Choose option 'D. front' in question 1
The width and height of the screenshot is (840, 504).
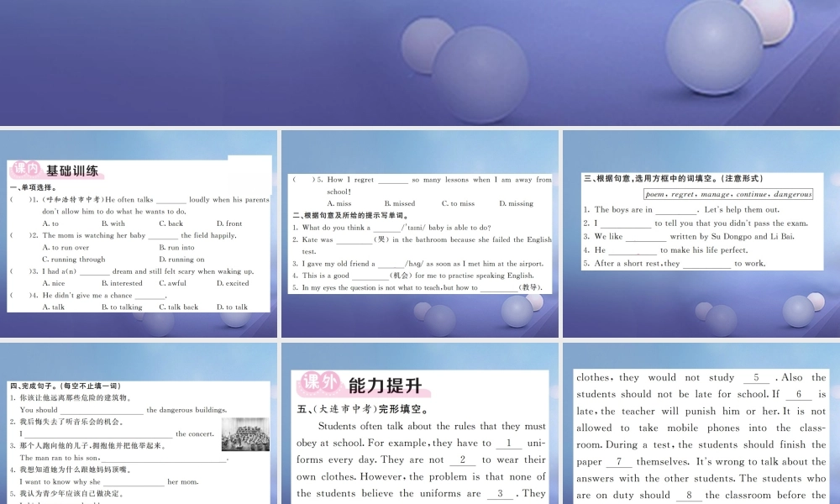229,223
